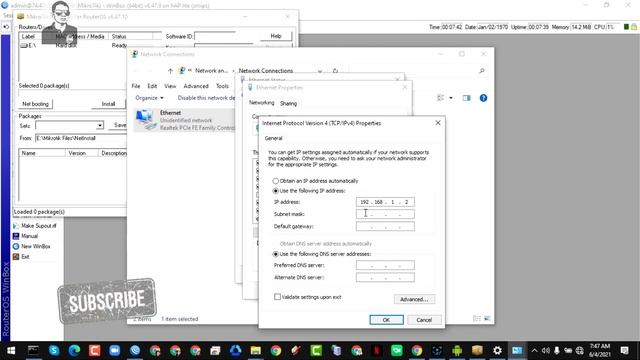Open the Windows Start menu
The width and height of the screenshot is (640, 360).
pyautogui.click(x=11, y=350)
